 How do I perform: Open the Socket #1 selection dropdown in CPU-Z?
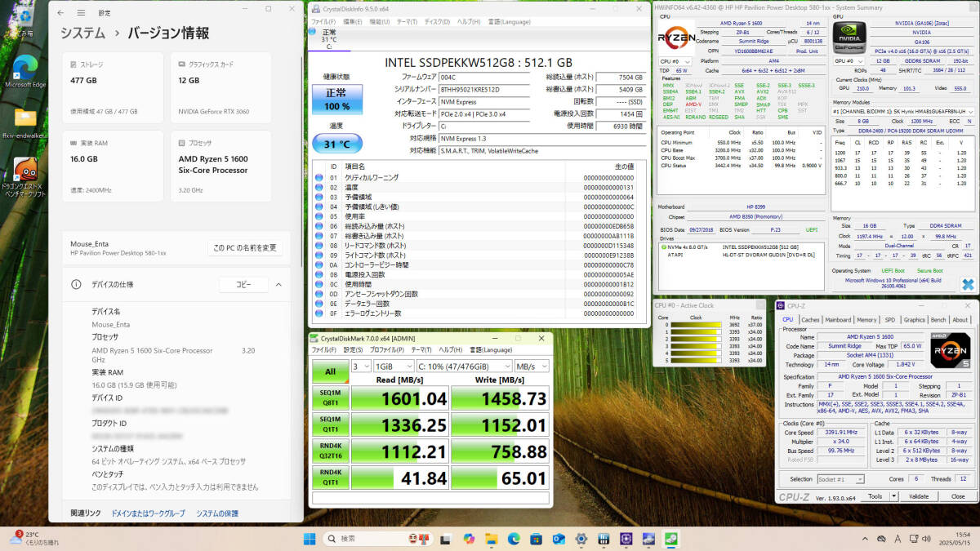pyautogui.click(x=840, y=478)
